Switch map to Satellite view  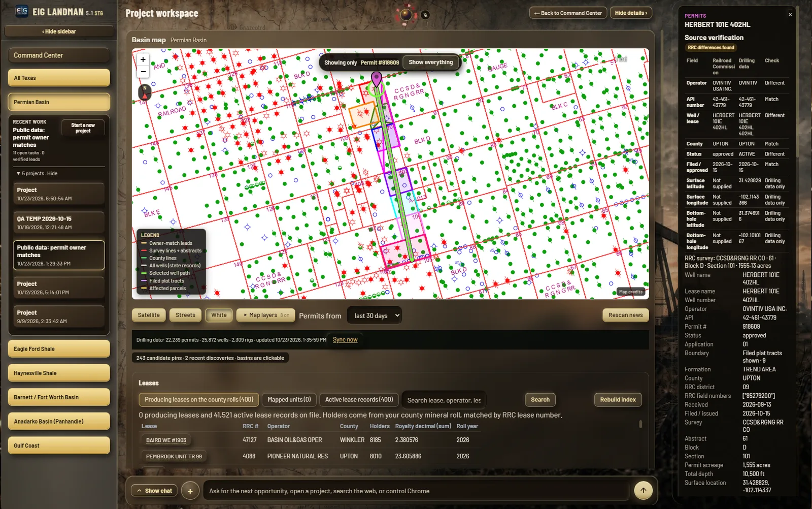click(149, 315)
